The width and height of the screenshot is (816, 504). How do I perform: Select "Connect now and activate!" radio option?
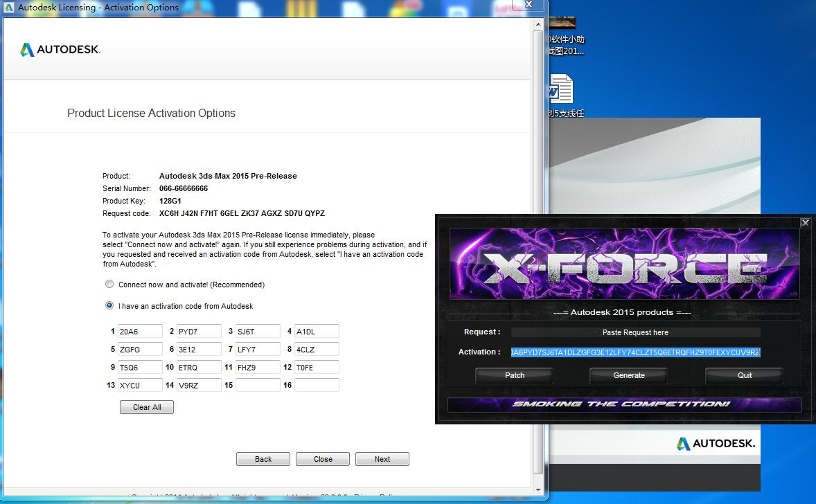coord(109,285)
